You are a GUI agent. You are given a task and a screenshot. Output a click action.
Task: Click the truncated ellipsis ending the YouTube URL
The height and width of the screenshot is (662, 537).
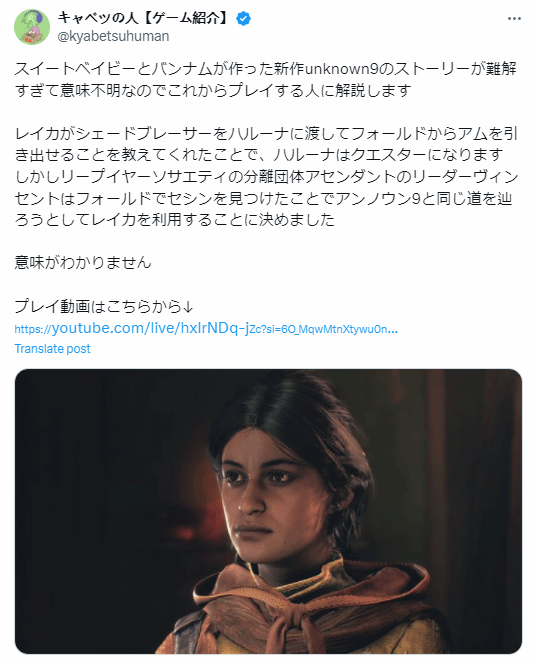pyautogui.click(x=393, y=330)
